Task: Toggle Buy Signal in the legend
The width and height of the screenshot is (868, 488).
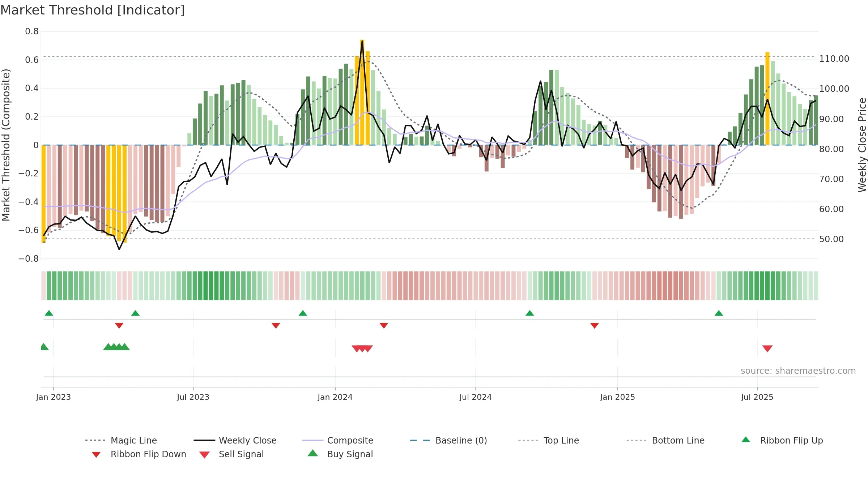Action: click(x=340, y=454)
